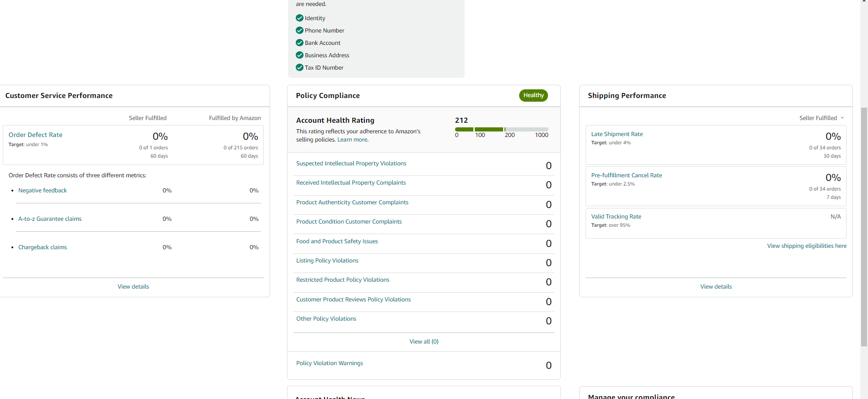
Task: Click the green checkmark next to Identity
Action: 299,18
